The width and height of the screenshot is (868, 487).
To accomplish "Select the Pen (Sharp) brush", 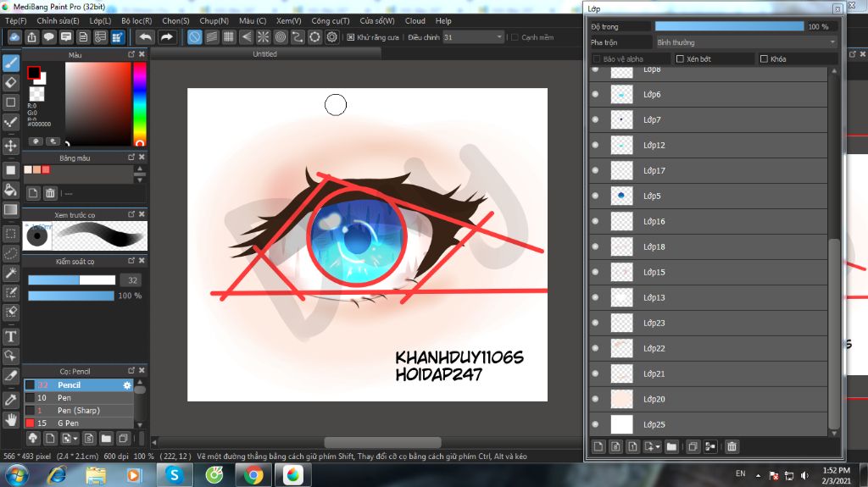I will pos(79,410).
